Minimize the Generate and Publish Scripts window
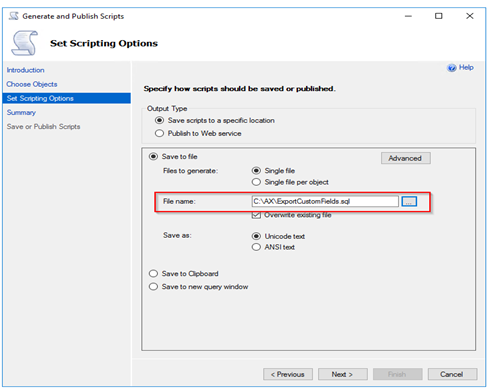The image size is (497, 392). click(x=408, y=16)
